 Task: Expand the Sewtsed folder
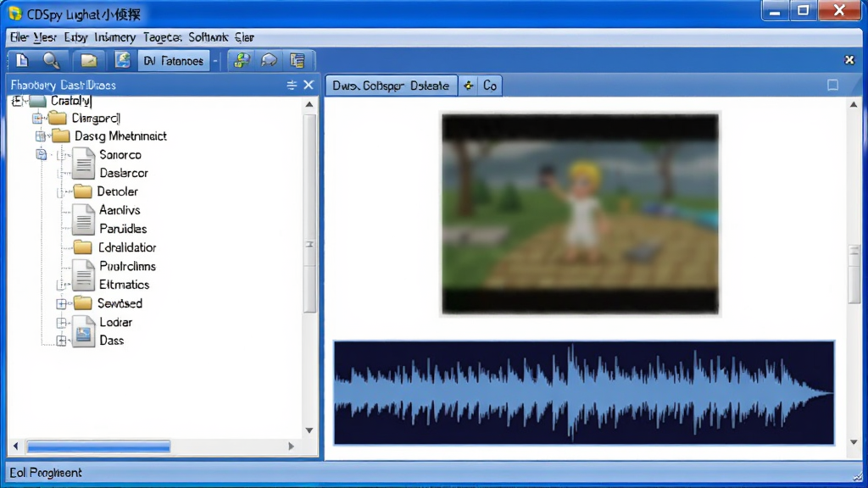[x=61, y=304]
